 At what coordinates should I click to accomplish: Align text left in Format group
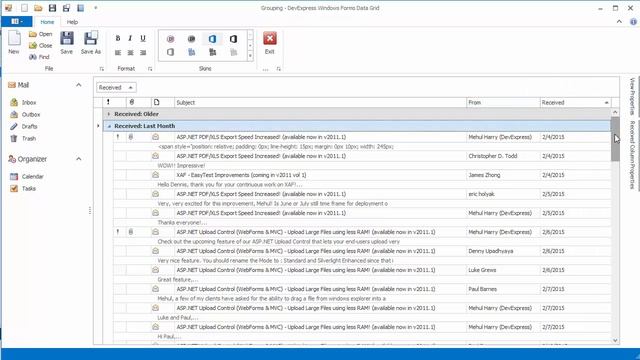118,53
